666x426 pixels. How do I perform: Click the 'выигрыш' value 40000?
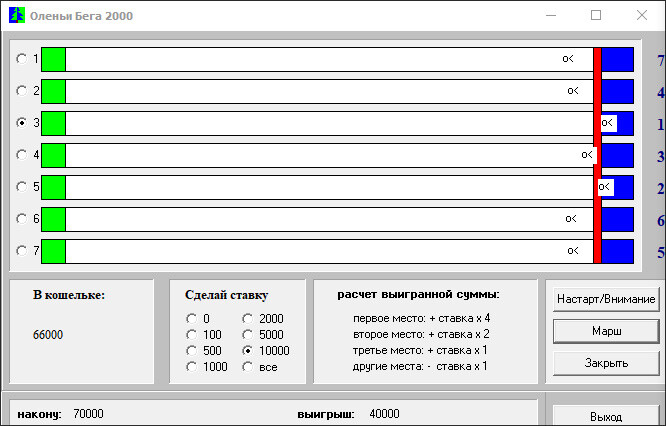tap(384, 414)
